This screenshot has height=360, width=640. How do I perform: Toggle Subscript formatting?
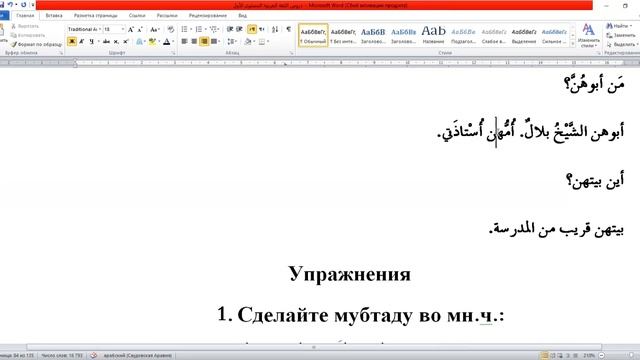point(116,41)
